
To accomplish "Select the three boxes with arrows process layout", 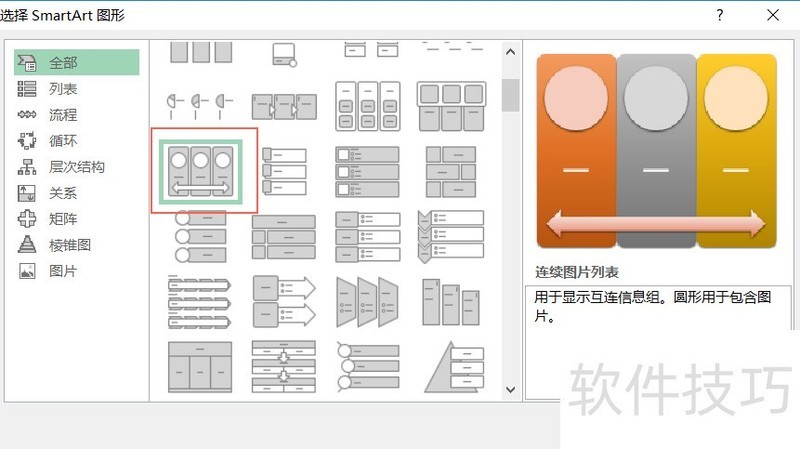I will point(284,106).
